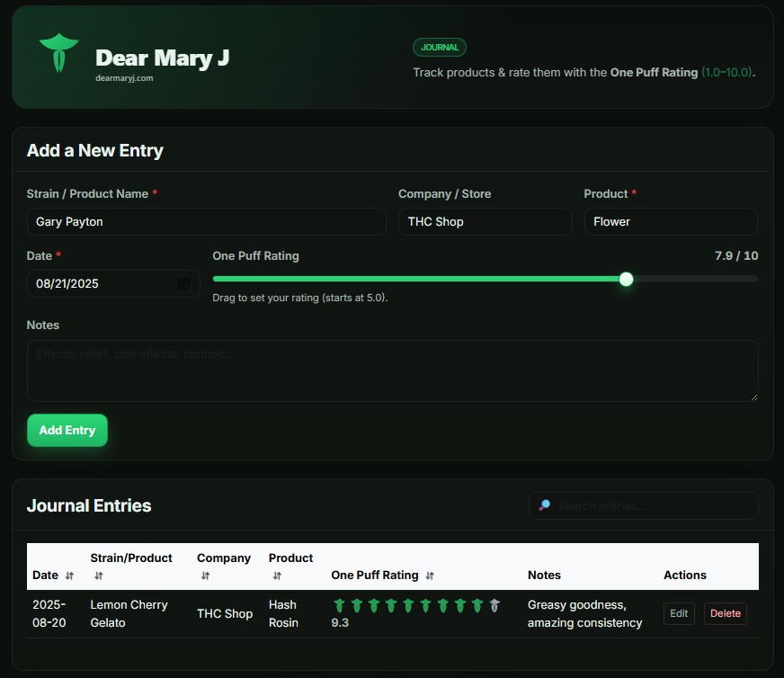Viewport: 784px width, 678px height.
Task: Sort entries by One Puff Rating arrows
Action: (x=430, y=575)
